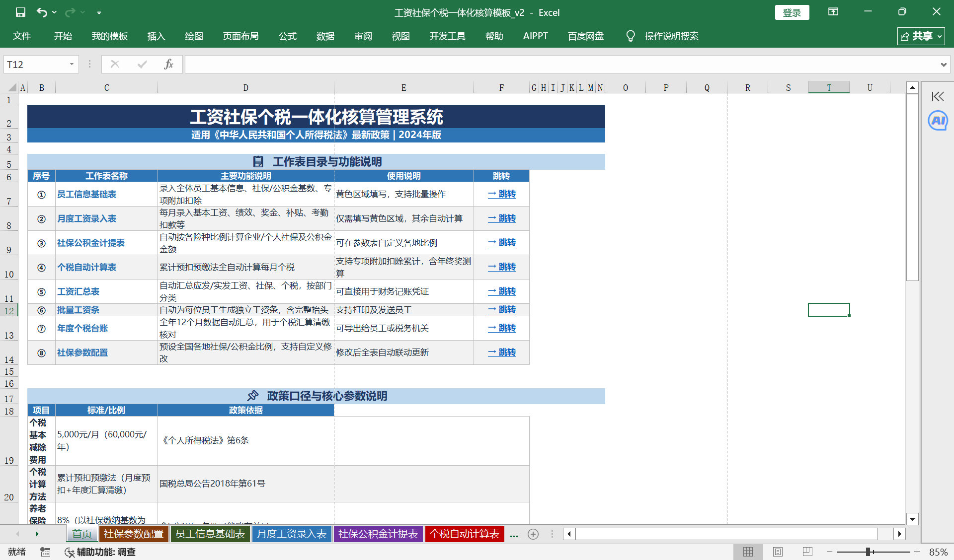Click the vertical scroll down arrow

(912, 519)
